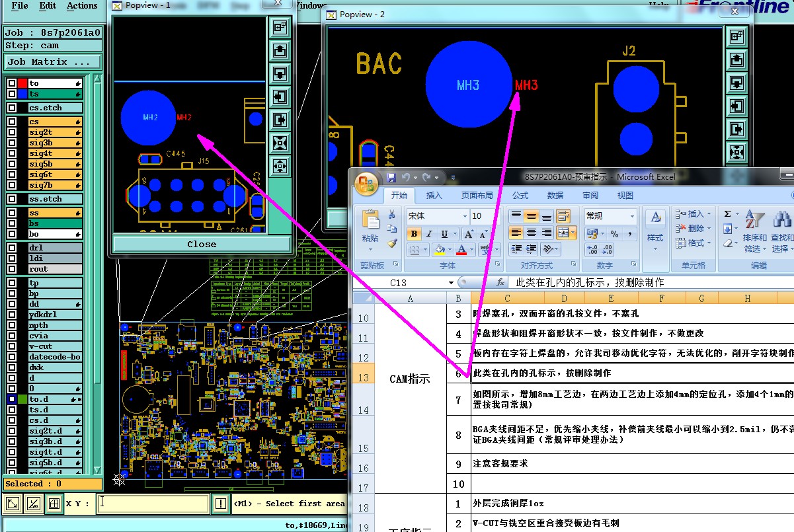Toggle Italic formatting in Excel
This screenshot has height=532, width=794.
[430, 234]
